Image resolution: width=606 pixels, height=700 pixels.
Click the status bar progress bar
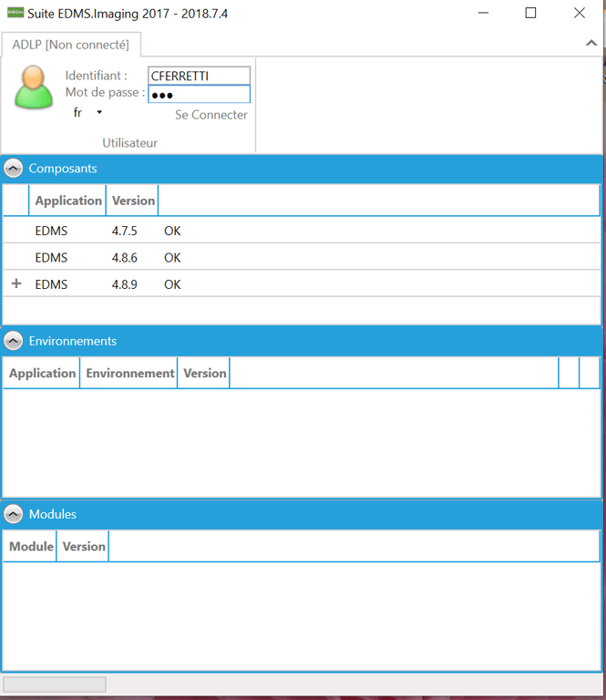pyautogui.click(x=55, y=684)
